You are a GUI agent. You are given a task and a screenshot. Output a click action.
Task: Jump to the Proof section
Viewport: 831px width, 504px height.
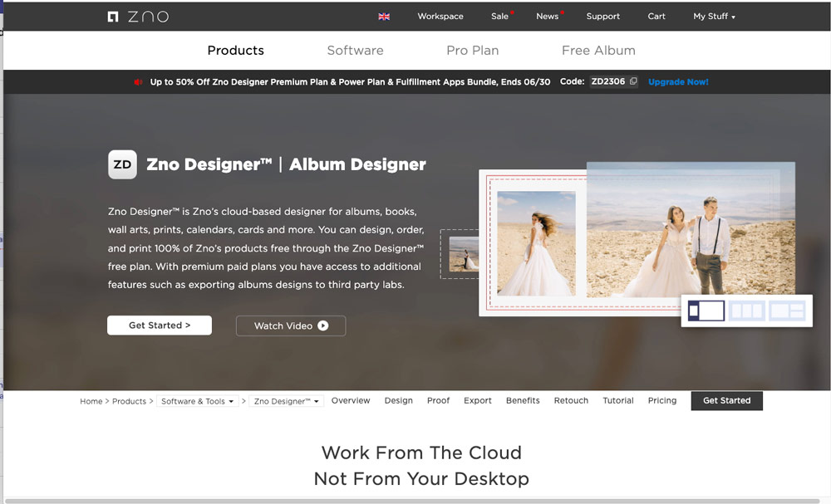tap(438, 401)
